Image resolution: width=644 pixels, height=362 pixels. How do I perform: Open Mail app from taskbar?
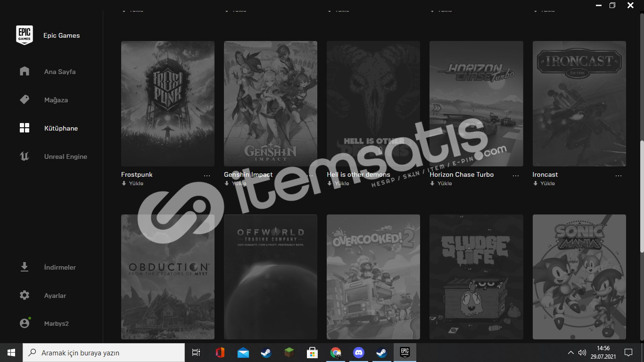243,353
